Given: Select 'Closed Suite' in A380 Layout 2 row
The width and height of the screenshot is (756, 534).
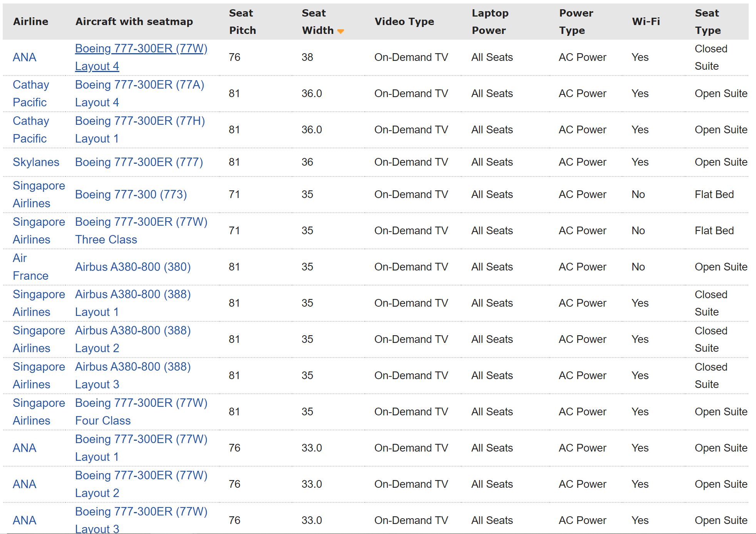Looking at the screenshot, I should coord(711,339).
